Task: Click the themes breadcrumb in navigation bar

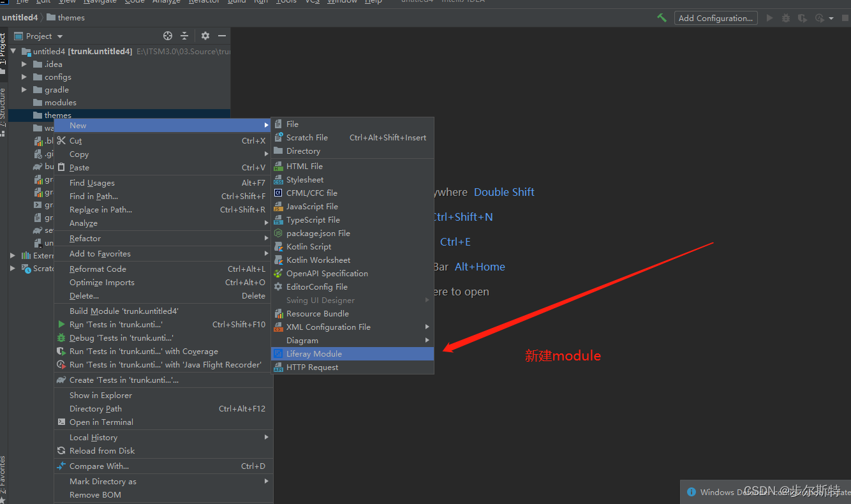Action: tap(66, 18)
